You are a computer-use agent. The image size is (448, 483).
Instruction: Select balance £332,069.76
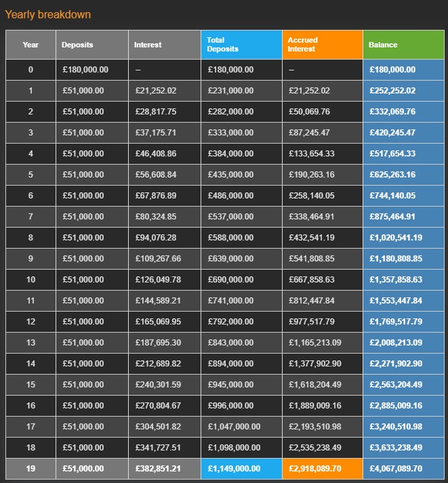click(x=392, y=112)
